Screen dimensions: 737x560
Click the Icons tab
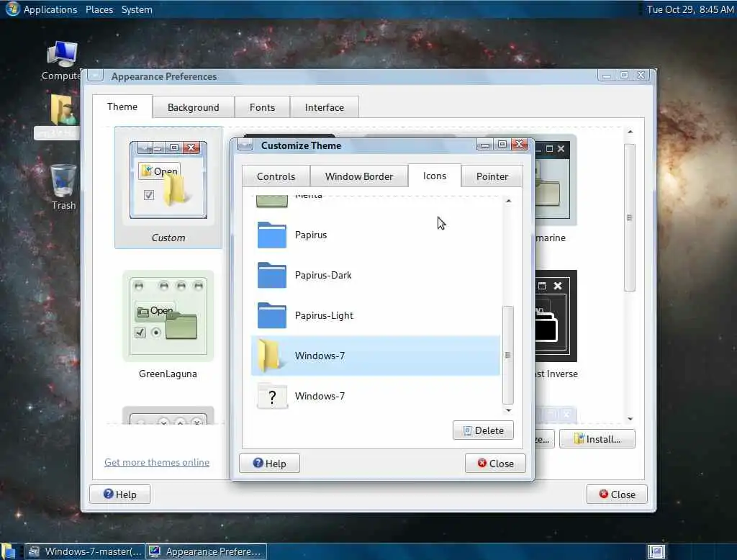[434, 176]
